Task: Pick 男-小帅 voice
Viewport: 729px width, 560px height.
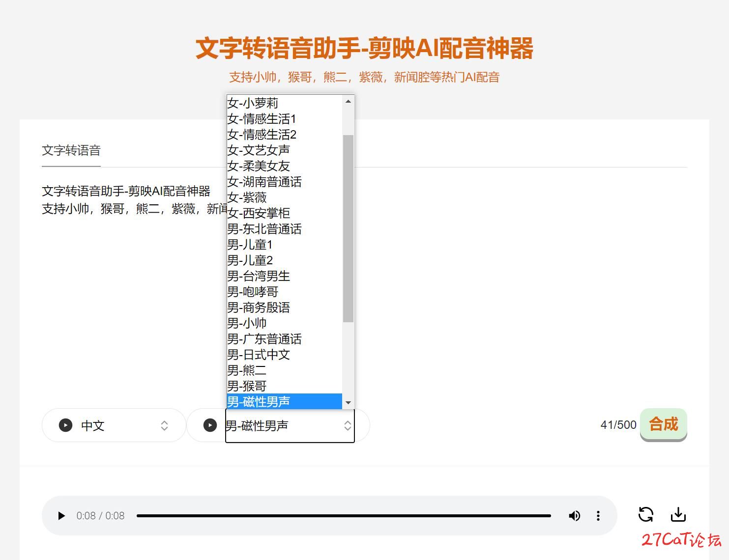Action: 284,323
